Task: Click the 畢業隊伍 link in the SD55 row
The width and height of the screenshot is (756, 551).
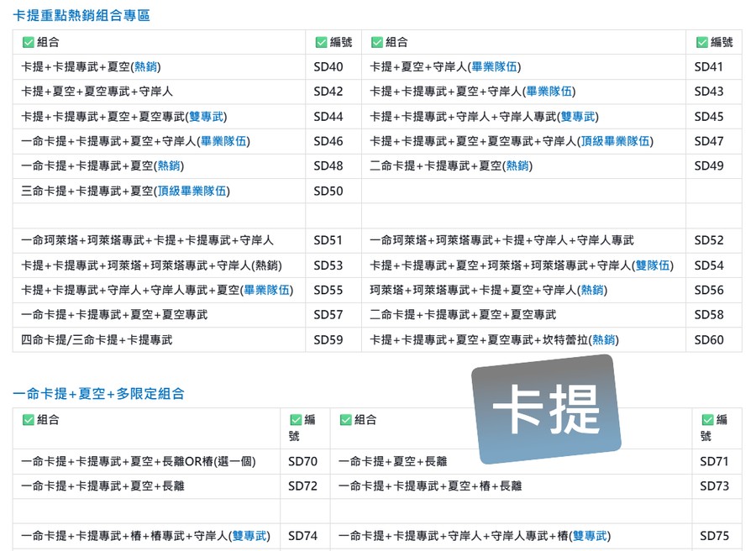Action: click(x=266, y=291)
